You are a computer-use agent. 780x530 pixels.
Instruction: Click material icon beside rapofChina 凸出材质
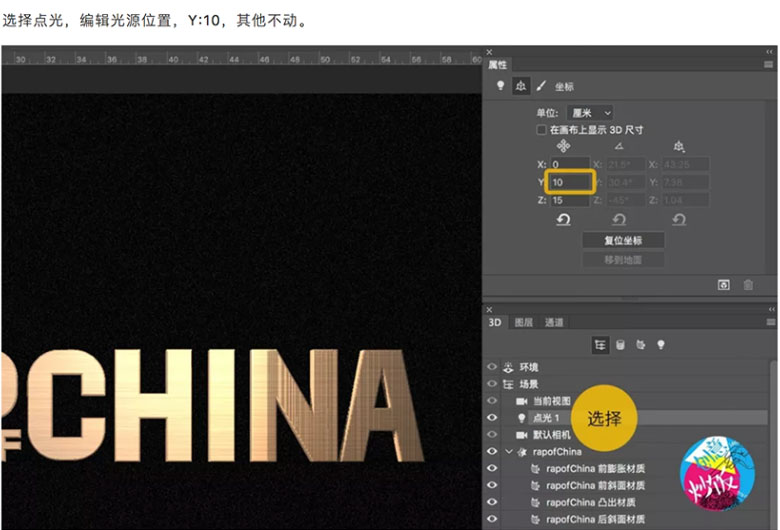click(535, 503)
